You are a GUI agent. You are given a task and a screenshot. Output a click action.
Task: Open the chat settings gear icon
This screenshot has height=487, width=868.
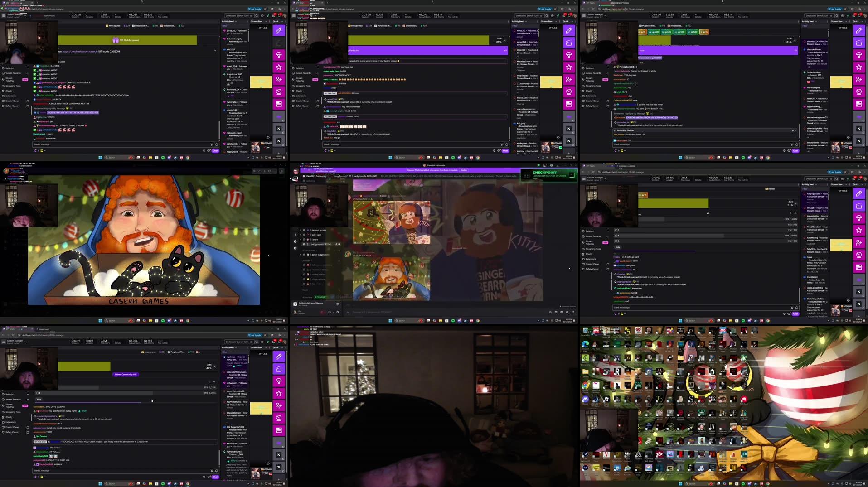(209, 151)
